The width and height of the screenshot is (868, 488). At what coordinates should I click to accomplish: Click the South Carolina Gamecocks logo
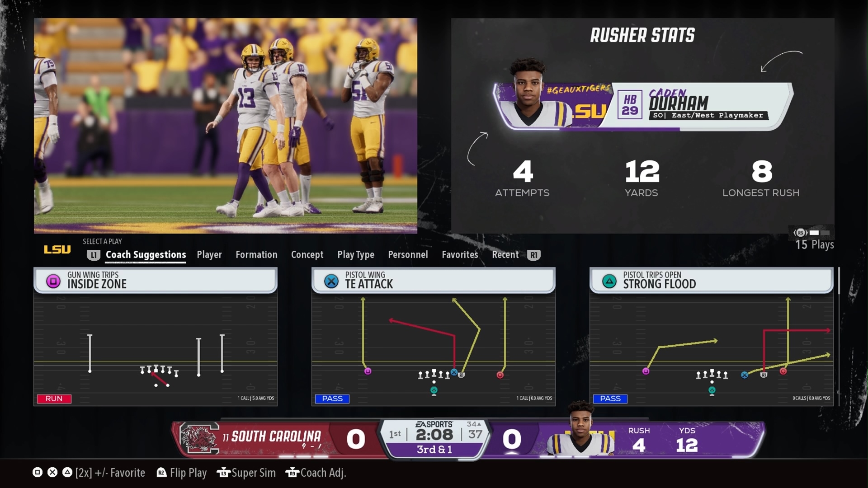(x=199, y=438)
